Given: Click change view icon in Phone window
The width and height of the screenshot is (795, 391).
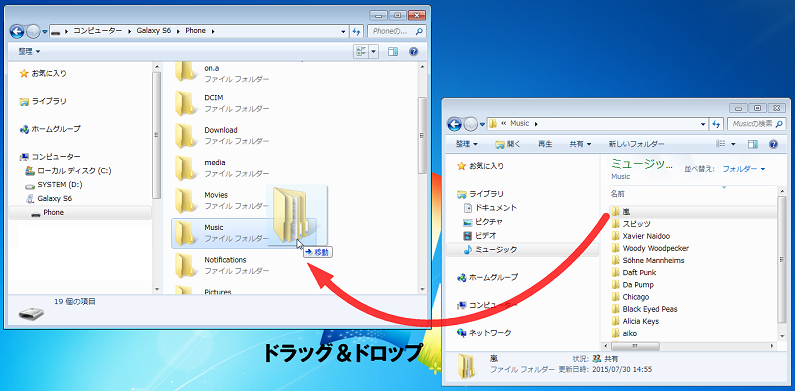Looking at the screenshot, I should (361, 52).
